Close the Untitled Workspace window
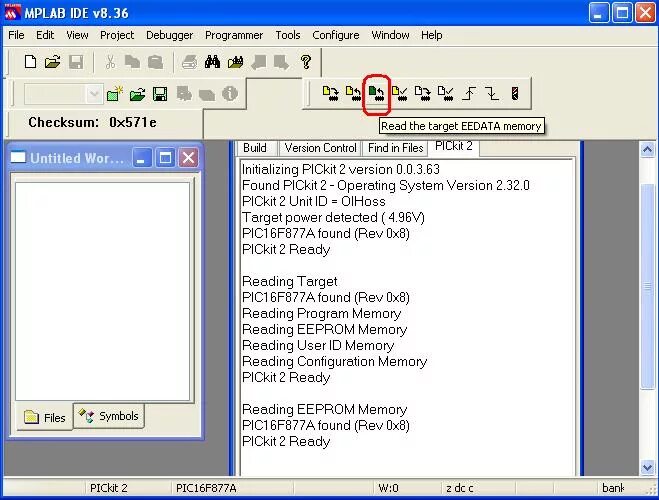Screen dimensions: 659x500 coord(188,158)
